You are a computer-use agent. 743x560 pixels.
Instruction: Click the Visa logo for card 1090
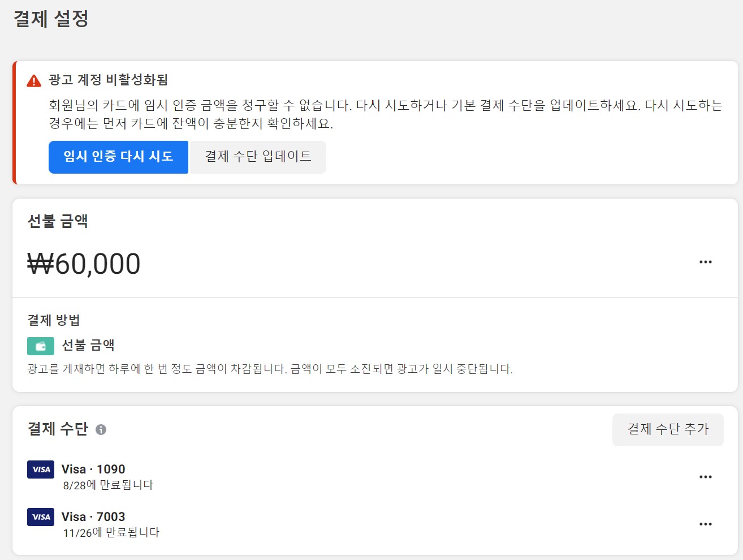coord(41,469)
